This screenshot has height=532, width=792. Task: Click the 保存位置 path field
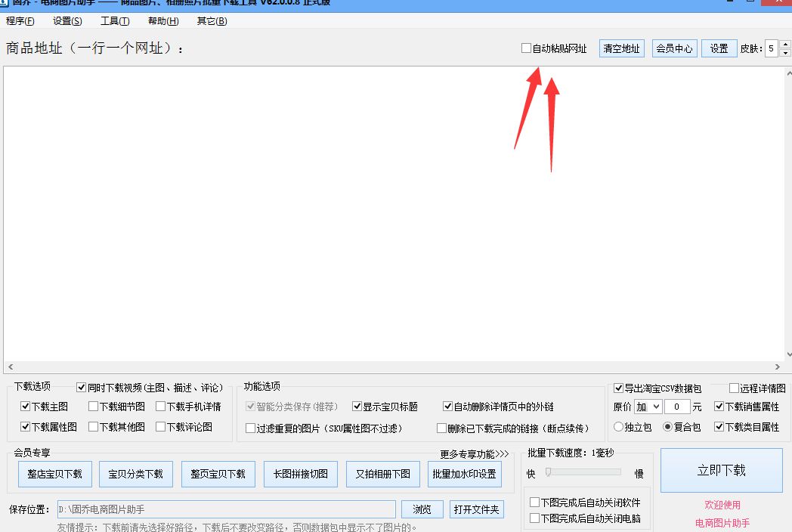[226, 509]
